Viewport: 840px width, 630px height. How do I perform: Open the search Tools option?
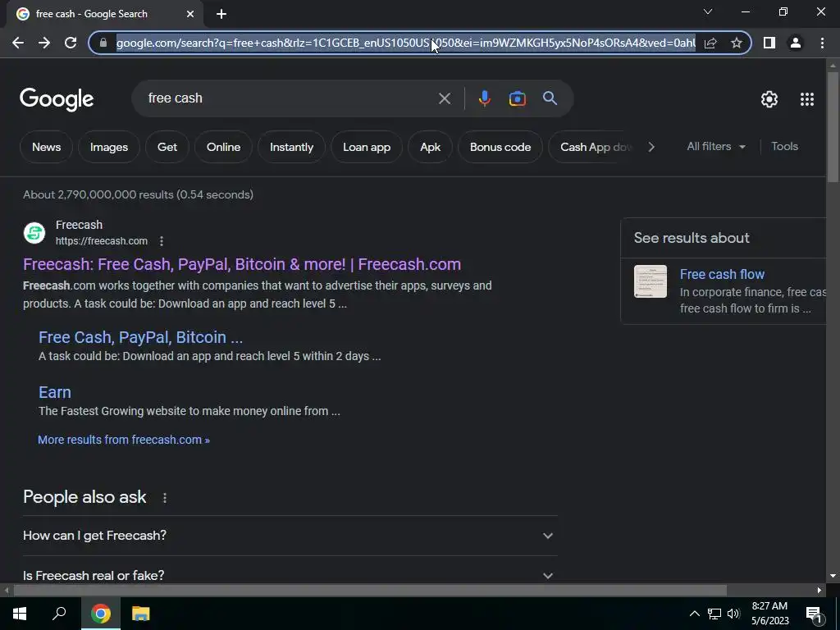[x=784, y=146]
